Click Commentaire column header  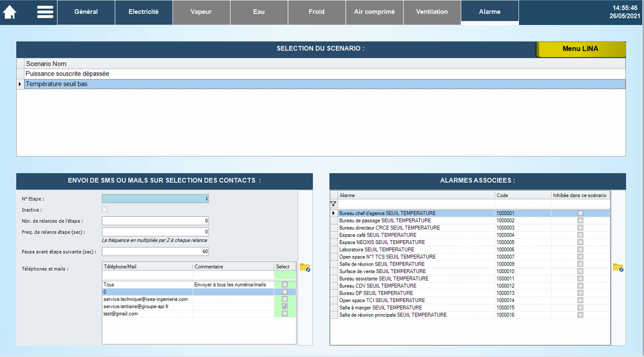233,267
